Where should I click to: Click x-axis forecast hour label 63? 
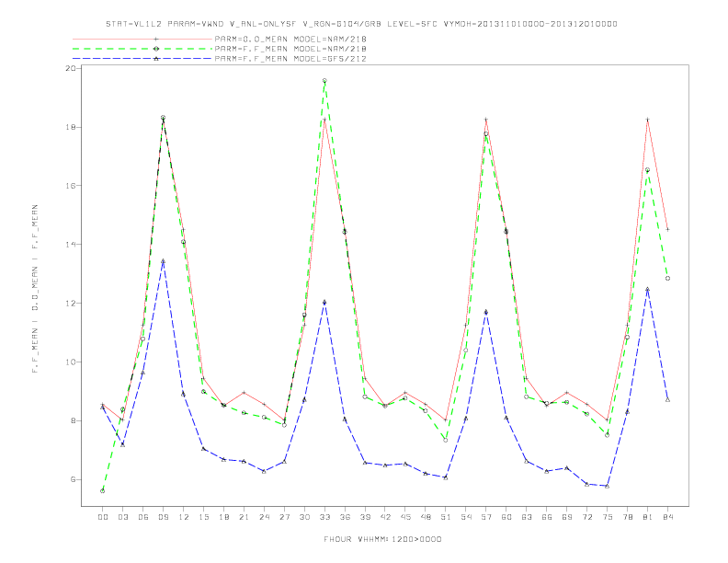(x=527, y=517)
